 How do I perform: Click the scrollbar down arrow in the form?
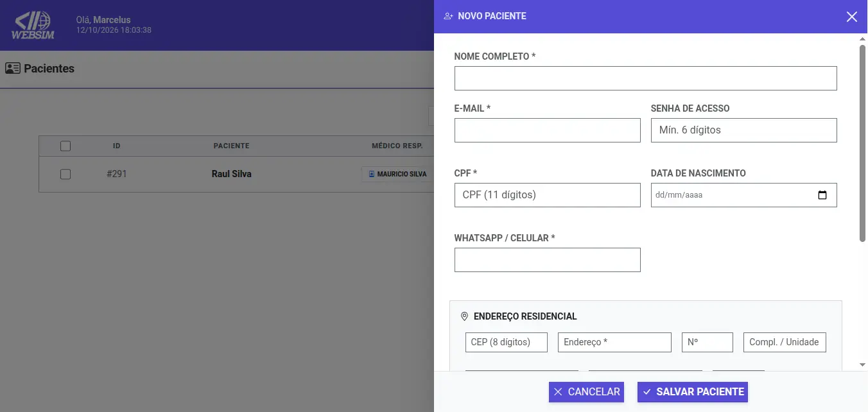(x=863, y=365)
